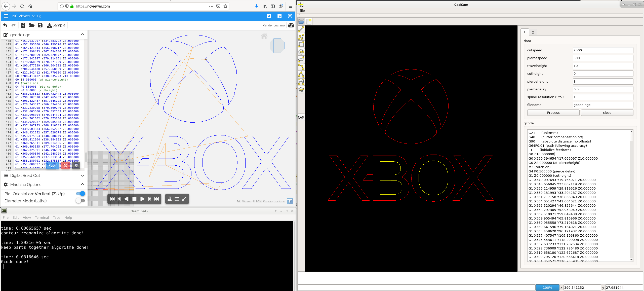644x291 pixels.
Task: Select the rectangle drawing tool in CadCam
Action: coord(301,44)
